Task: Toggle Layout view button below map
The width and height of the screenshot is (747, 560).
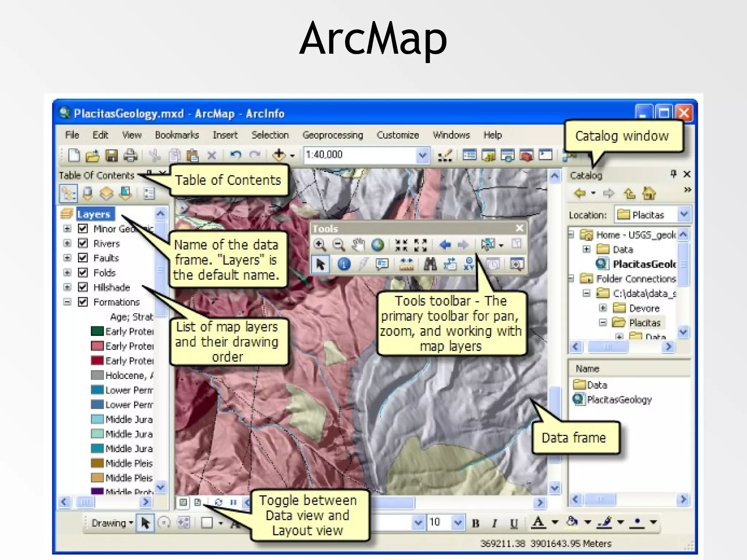Action: click(x=198, y=502)
